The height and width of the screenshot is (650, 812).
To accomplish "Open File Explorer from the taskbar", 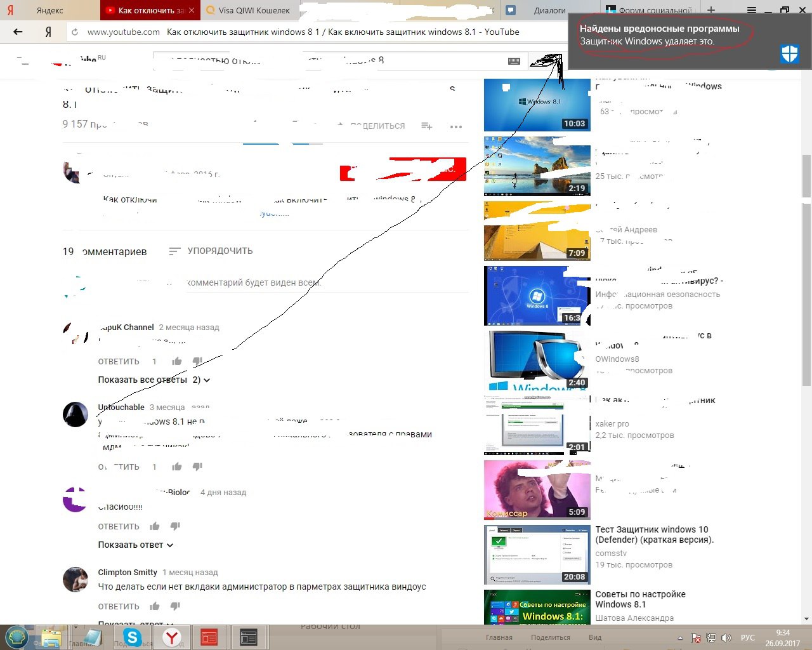I will point(51,637).
